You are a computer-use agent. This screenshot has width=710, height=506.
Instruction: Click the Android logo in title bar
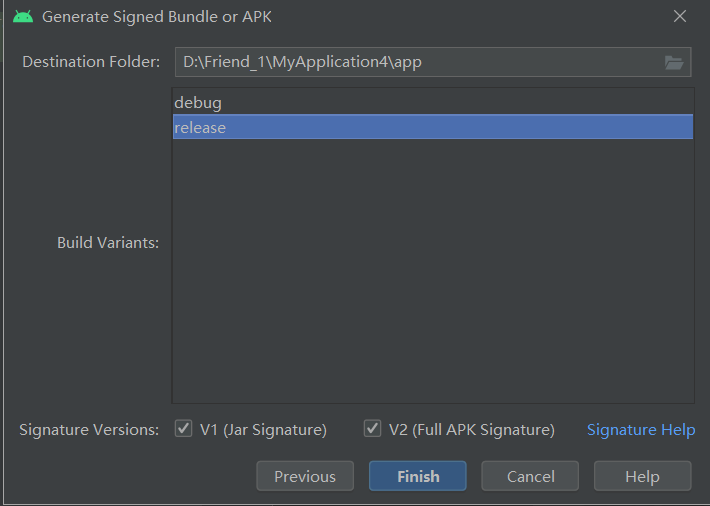coord(23,17)
